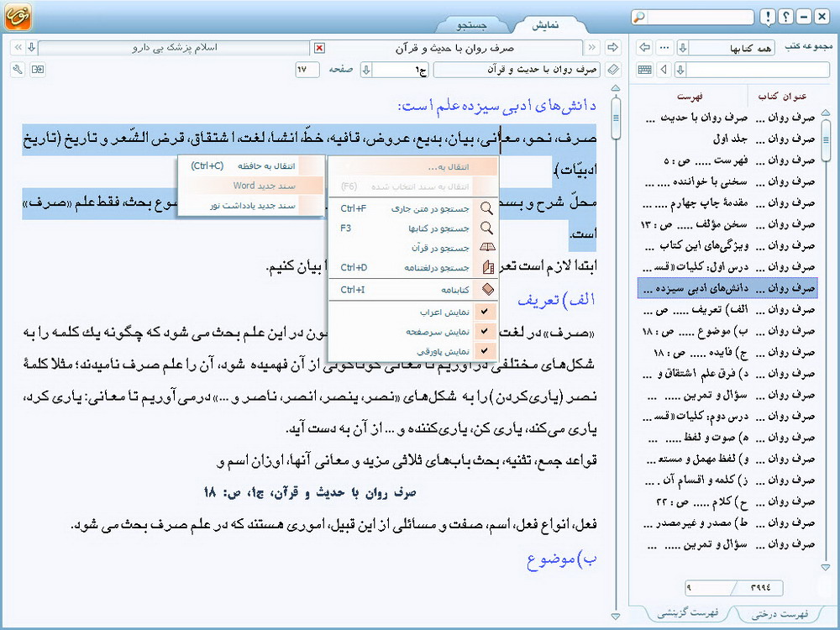Screen dimensions: 840x630
Task: Click the open book icon for جستجو در قرآن
Action: pyautogui.click(x=487, y=248)
